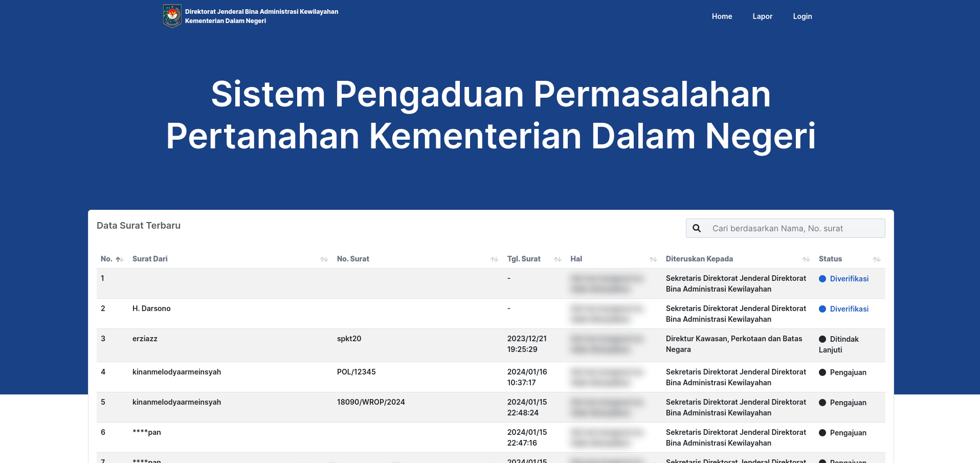Viewport: 980px width, 463px height.
Task: Click Diverifikasi status for H. Darsono
Action: pyautogui.click(x=849, y=309)
